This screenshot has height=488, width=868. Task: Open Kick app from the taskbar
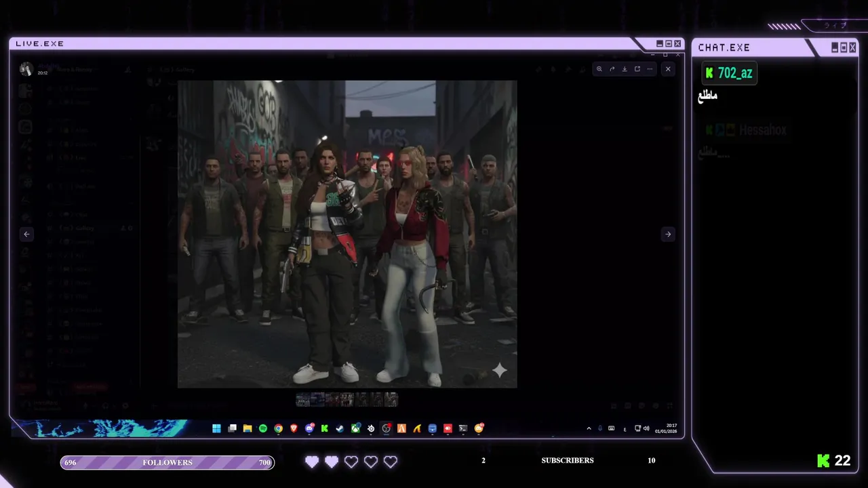325,428
